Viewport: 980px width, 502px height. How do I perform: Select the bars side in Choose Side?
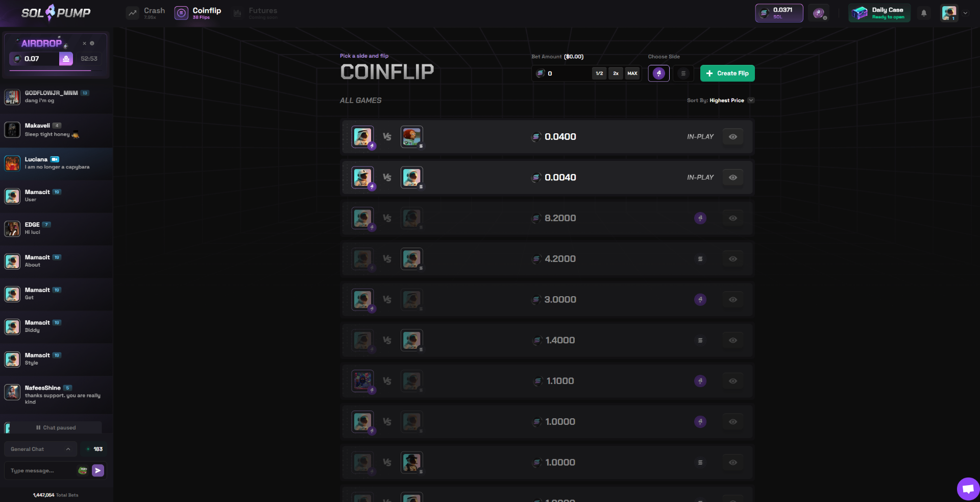click(x=682, y=73)
